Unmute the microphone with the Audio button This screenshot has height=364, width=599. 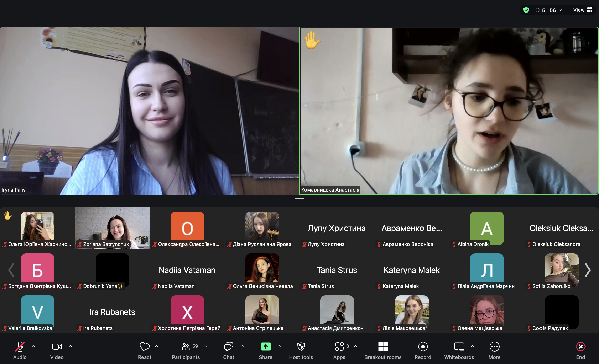coord(20,350)
